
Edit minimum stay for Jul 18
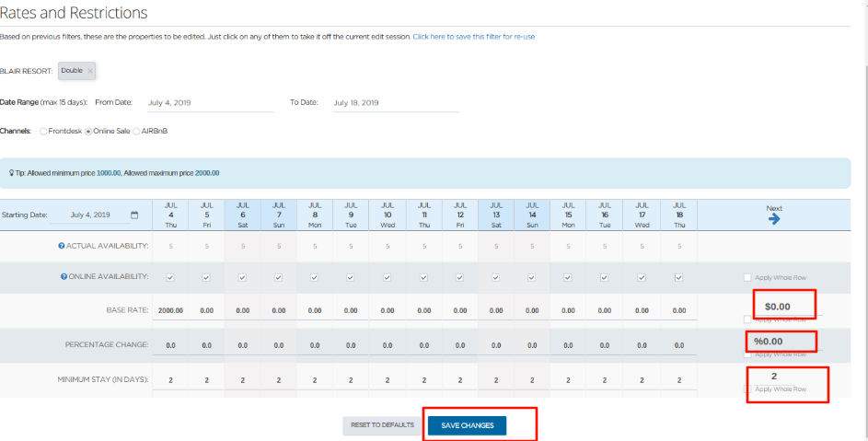tap(679, 380)
